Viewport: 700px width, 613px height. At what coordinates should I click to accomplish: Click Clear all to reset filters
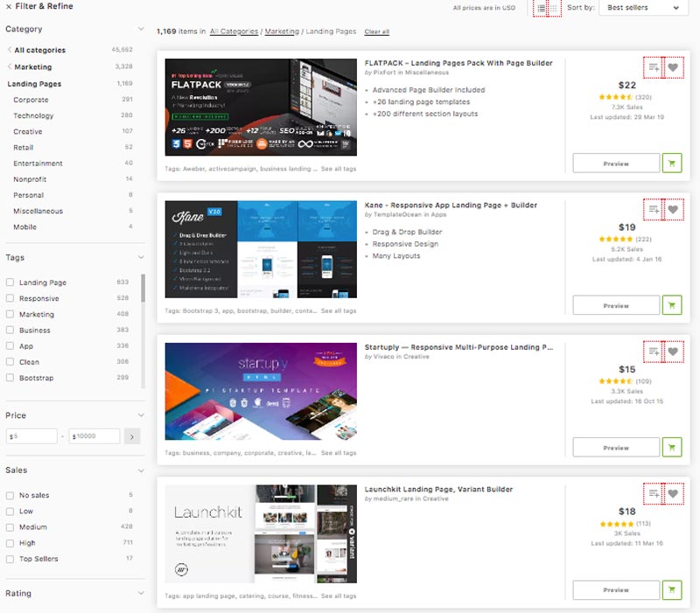coord(378,30)
